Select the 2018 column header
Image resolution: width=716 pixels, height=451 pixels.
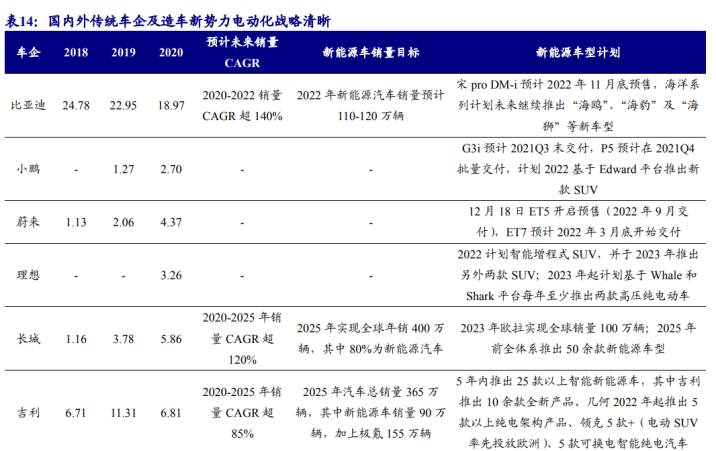76,52
